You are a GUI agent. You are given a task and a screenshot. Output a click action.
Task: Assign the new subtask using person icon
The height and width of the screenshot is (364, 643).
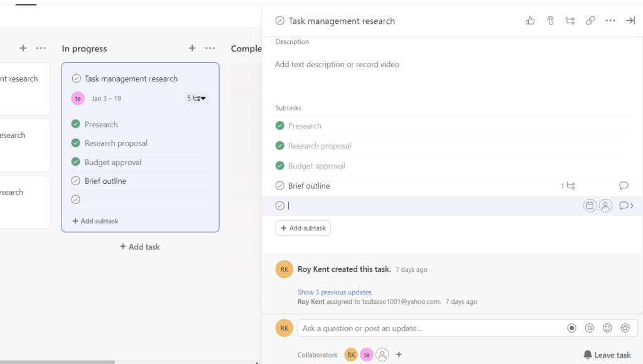click(x=605, y=205)
